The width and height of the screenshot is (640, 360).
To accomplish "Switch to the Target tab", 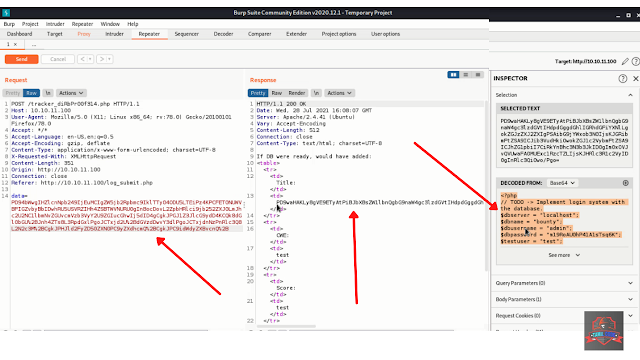I will click(x=55, y=34).
